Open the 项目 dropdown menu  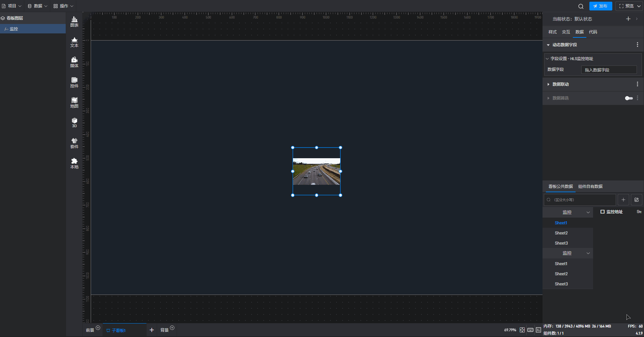pos(12,6)
